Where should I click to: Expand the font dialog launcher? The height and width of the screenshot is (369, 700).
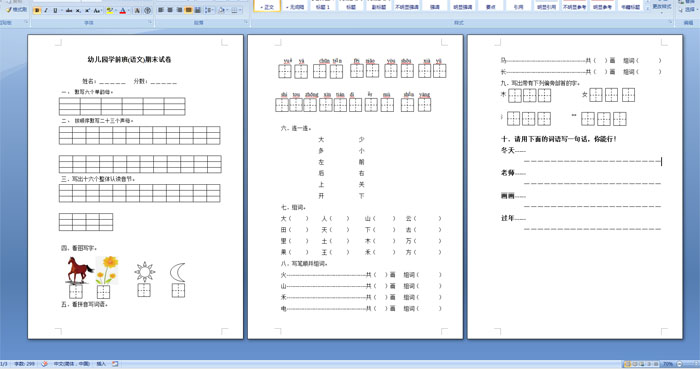pyautogui.click(x=150, y=22)
